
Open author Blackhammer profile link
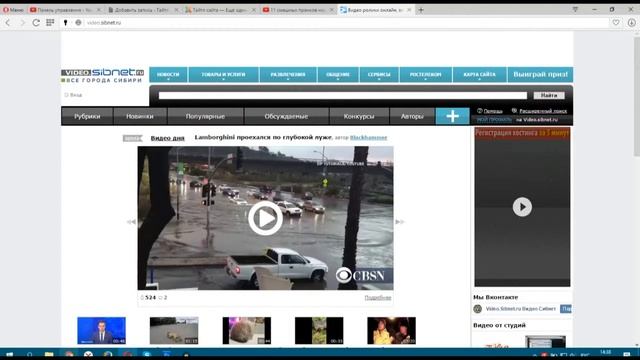pos(368,138)
